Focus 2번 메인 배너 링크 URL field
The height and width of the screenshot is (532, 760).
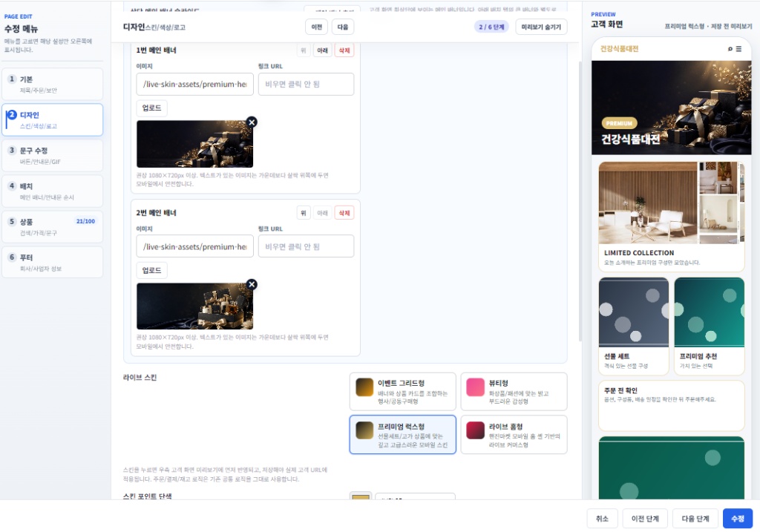tap(306, 246)
